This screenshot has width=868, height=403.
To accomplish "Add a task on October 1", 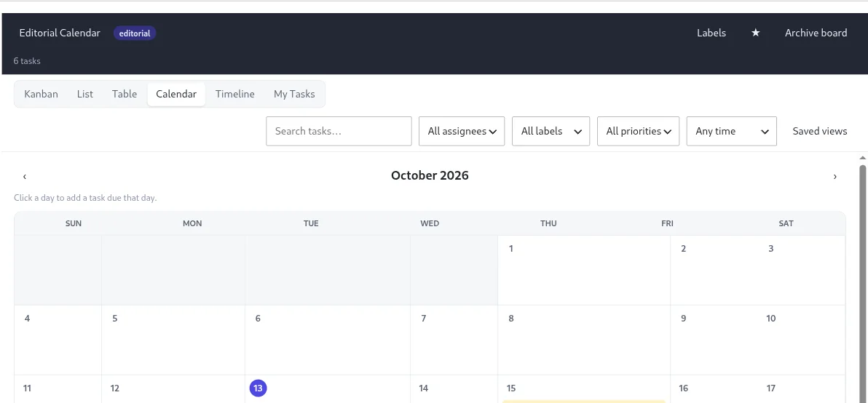I will 584,271.
